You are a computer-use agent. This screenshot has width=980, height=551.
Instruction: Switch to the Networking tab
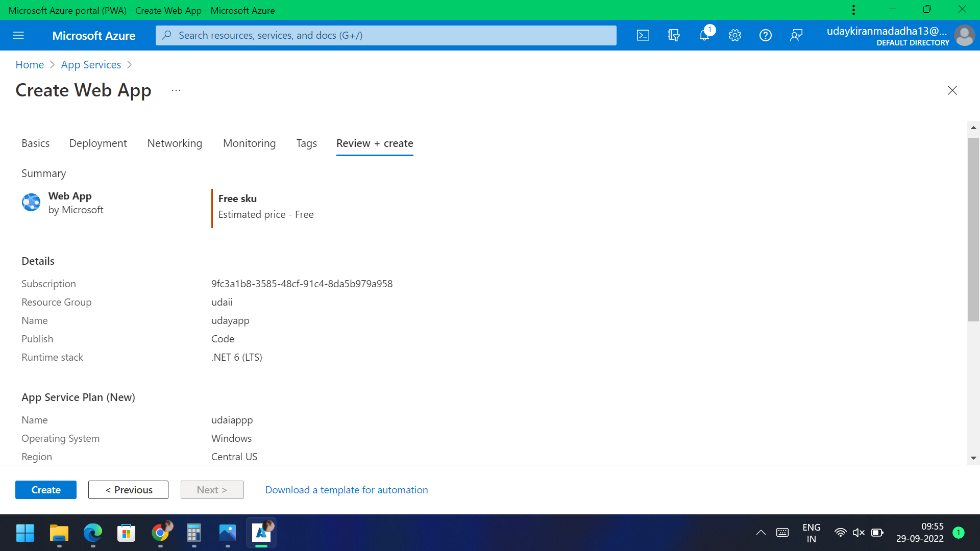tap(175, 143)
